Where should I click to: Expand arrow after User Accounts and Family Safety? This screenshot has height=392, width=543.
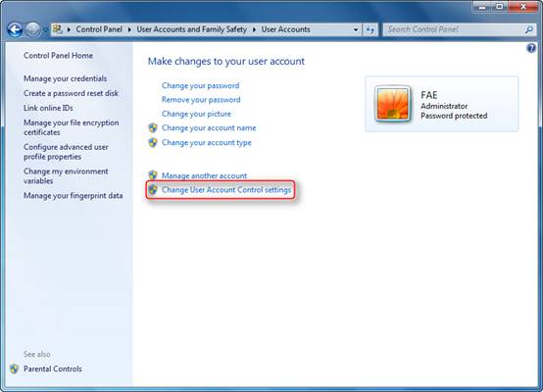[x=254, y=29]
